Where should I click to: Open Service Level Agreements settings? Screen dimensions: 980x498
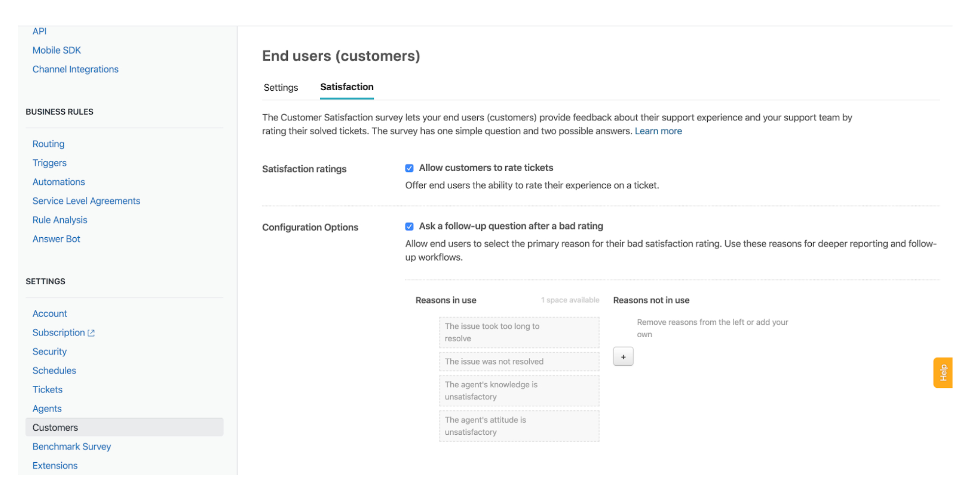(x=86, y=200)
